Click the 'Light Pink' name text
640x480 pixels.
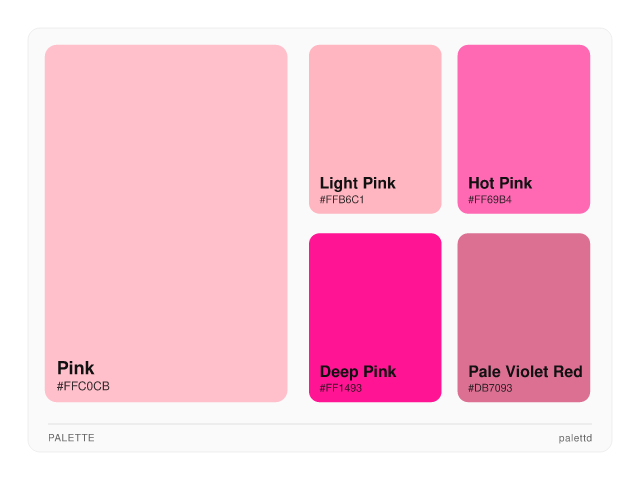pyautogui.click(x=358, y=183)
